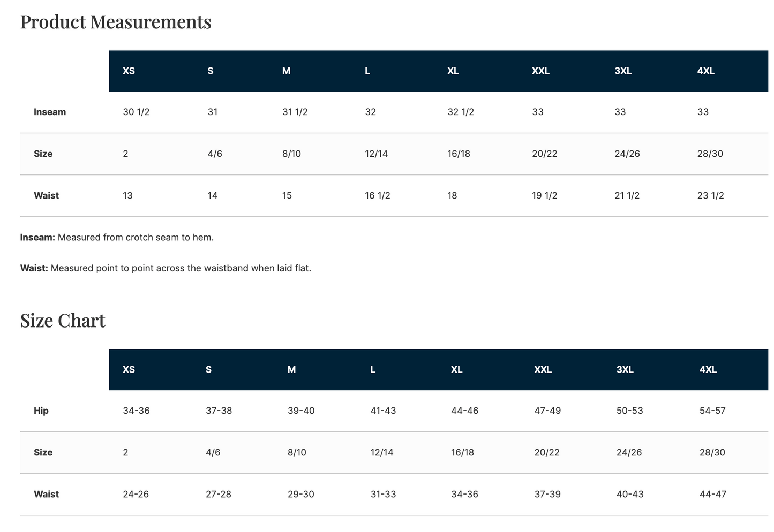The width and height of the screenshot is (774, 532).
Task: Click the Waist definition note text
Action: (166, 268)
